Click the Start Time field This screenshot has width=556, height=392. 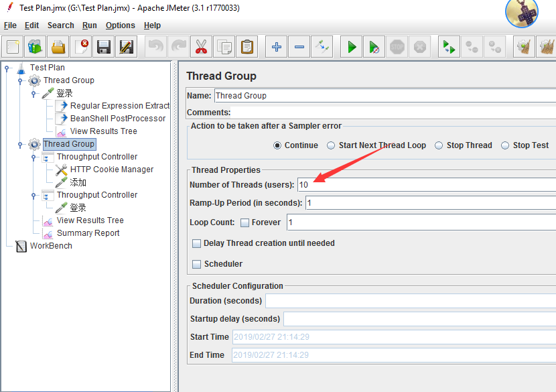pyautogui.click(x=395, y=337)
